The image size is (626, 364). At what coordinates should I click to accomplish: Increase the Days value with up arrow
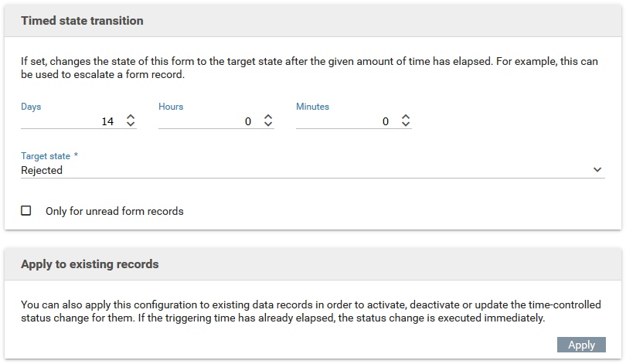[x=131, y=117]
